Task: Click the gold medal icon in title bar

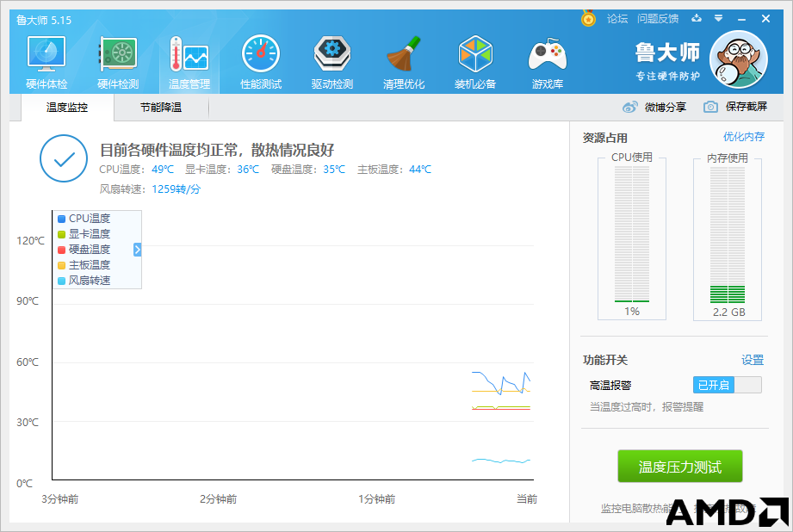Action: [588, 19]
